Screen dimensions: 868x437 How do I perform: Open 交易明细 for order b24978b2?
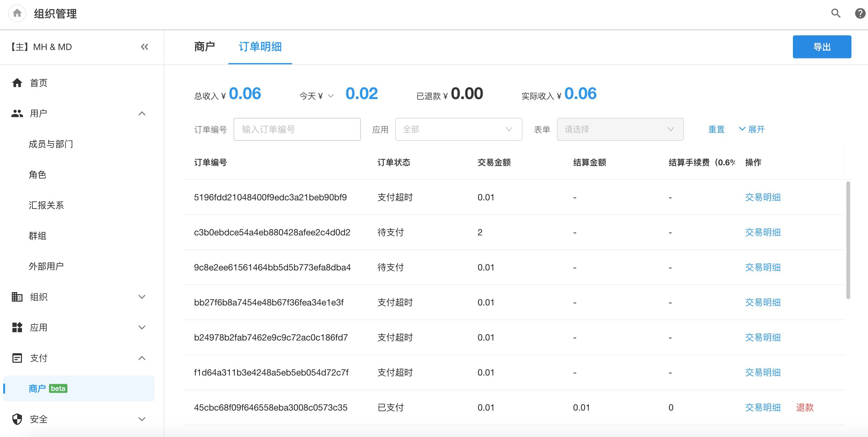tap(763, 338)
